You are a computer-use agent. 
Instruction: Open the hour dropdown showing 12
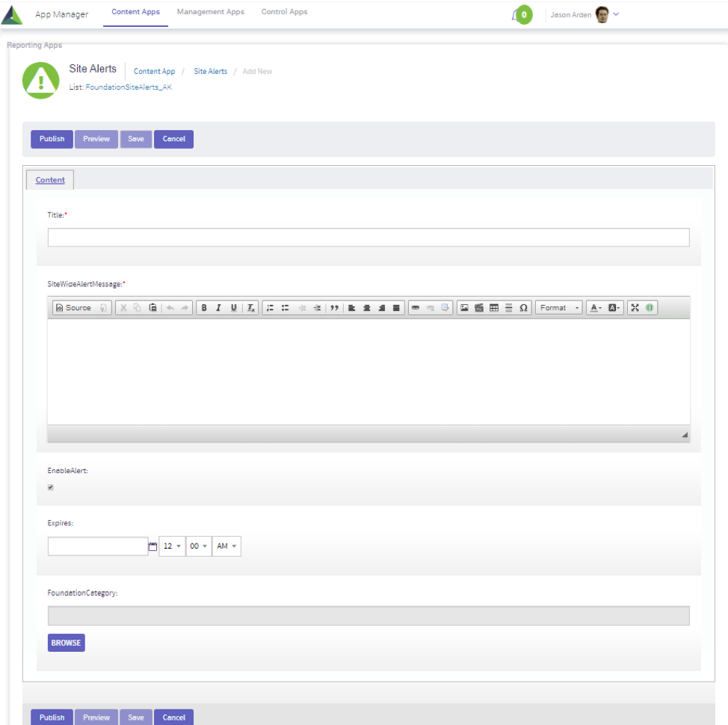172,546
